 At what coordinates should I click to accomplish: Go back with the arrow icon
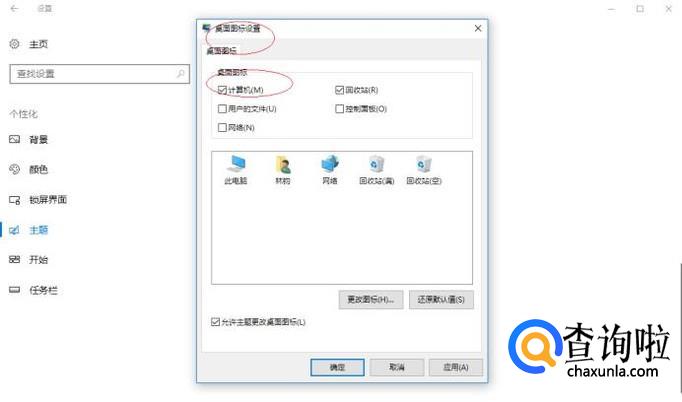point(14,8)
